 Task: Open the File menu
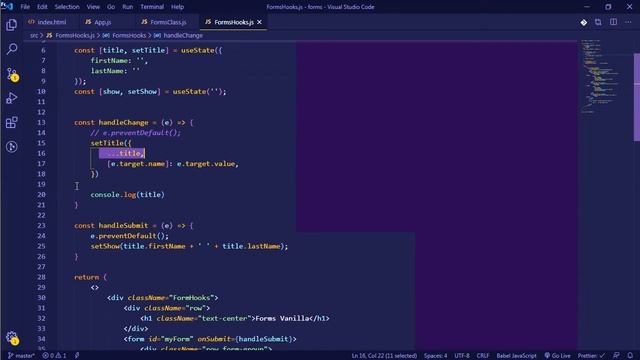(25, 7)
